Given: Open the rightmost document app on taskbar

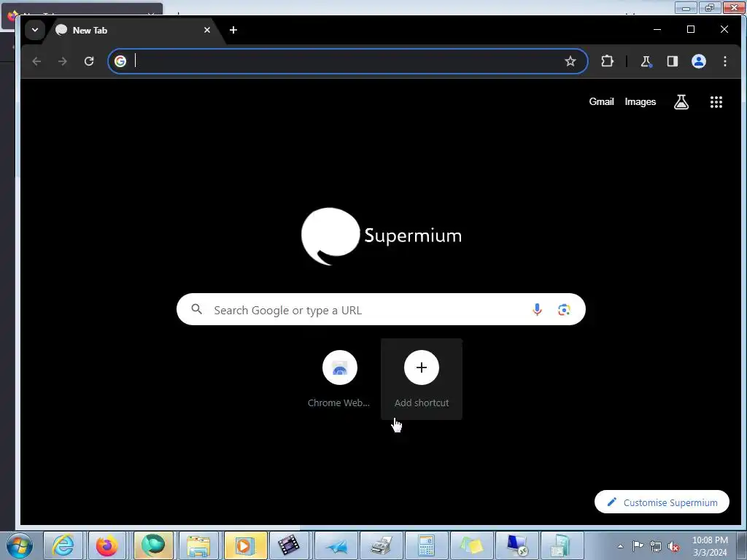Looking at the screenshot, I should click(x=561, y=545).
